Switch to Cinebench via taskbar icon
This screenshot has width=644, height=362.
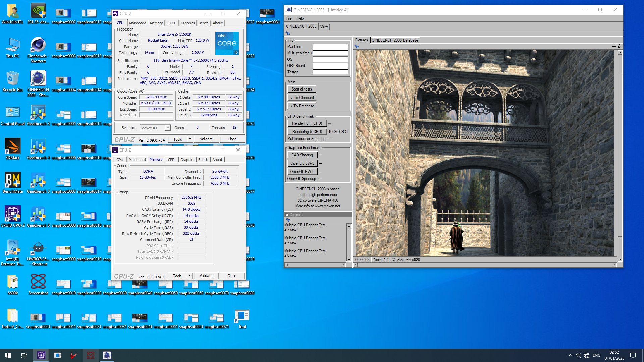pos(107,355)
